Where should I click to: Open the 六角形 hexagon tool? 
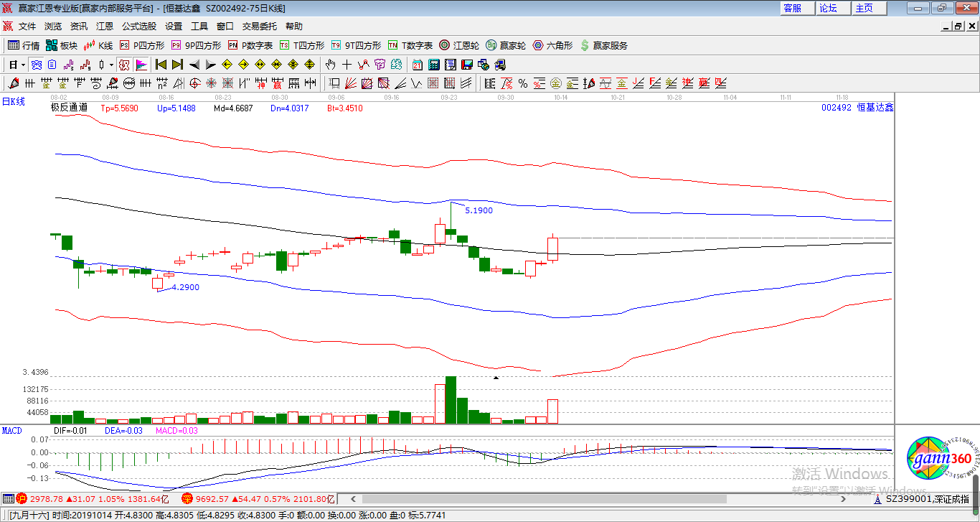[552, 45]
